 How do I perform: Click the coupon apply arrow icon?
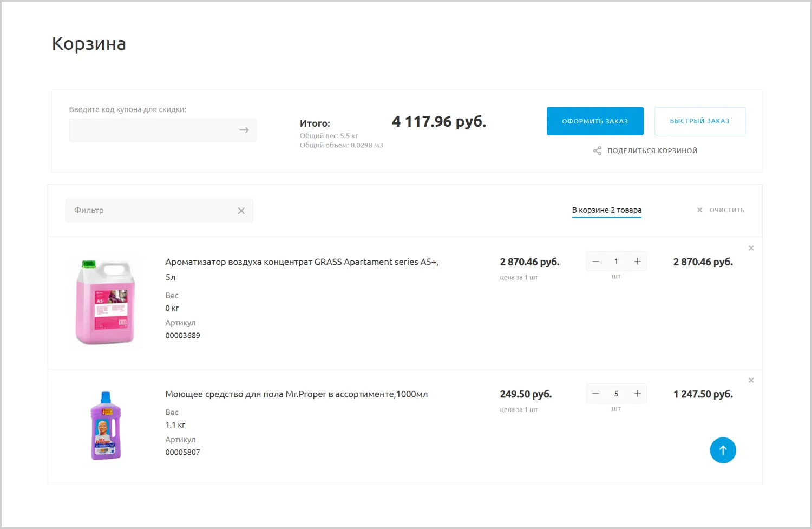tap(244, 130)
